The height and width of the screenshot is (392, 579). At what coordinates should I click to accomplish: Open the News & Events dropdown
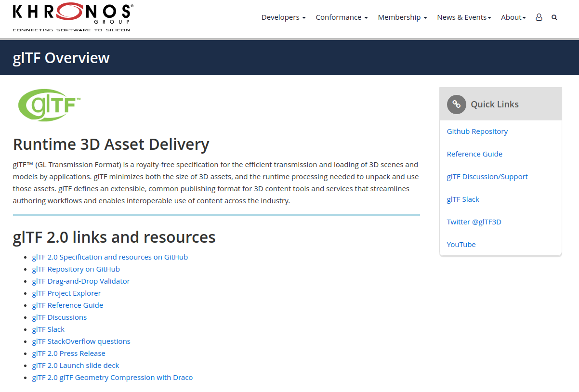pyautogui.click(x=464, y=17)
